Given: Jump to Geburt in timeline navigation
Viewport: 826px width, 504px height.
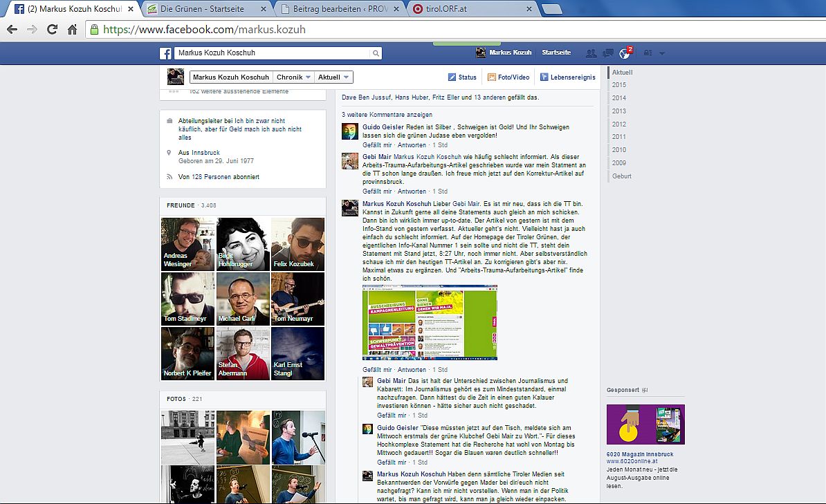Looking at the screenshot, I should point(622,176).
